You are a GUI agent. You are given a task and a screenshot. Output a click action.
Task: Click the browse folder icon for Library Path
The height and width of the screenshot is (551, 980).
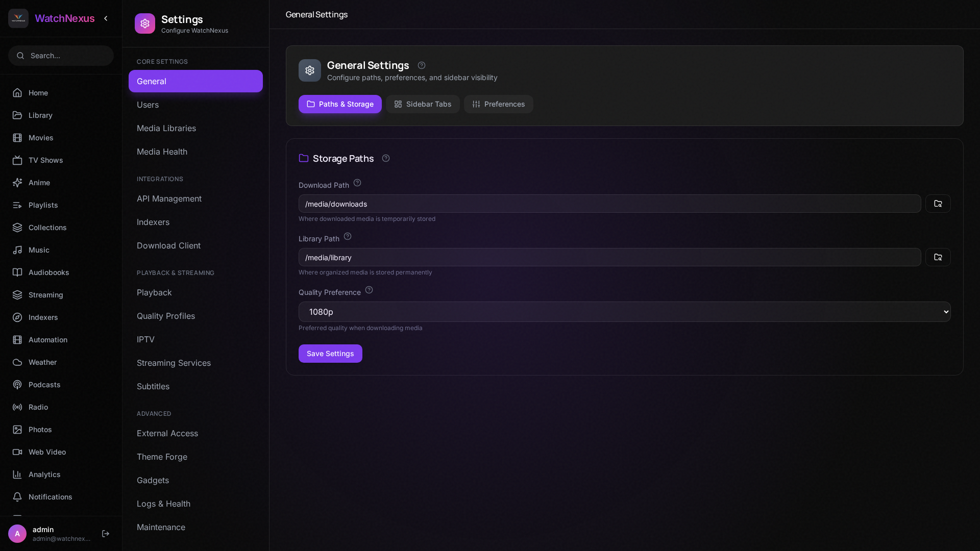[x=938, y=257]
